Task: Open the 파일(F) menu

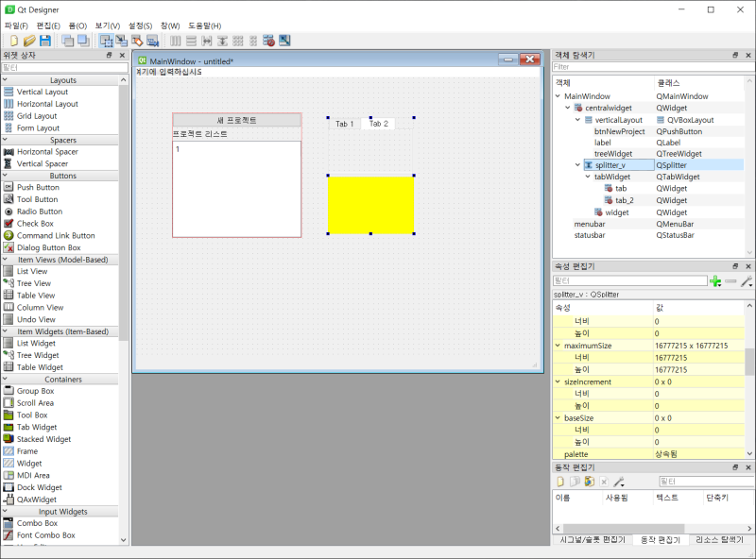Action: [x=16, y=25]
